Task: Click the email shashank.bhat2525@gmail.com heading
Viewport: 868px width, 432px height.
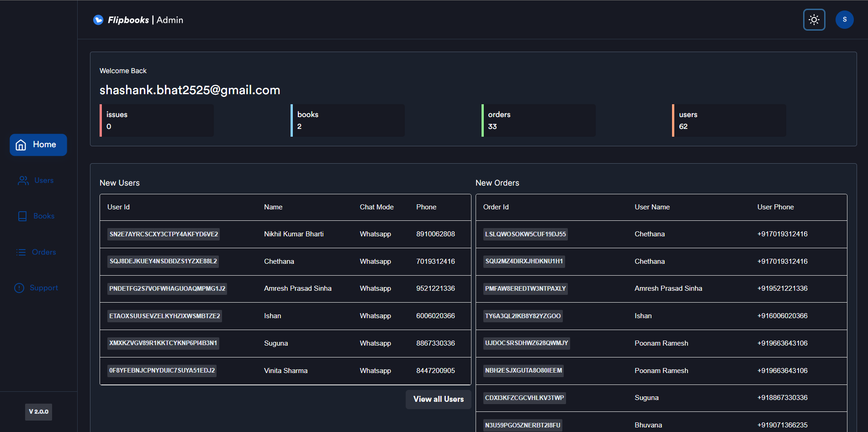Action: (190, 90)
